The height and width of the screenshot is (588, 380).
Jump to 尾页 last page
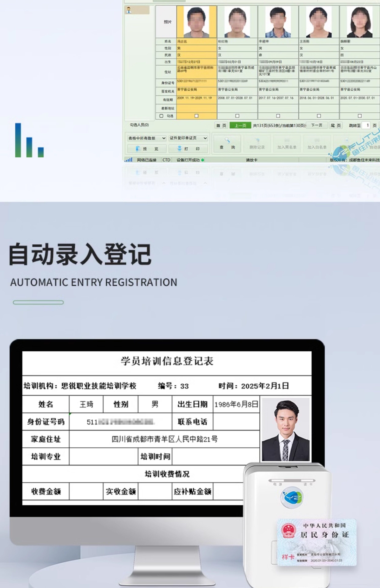coord(336,126)
